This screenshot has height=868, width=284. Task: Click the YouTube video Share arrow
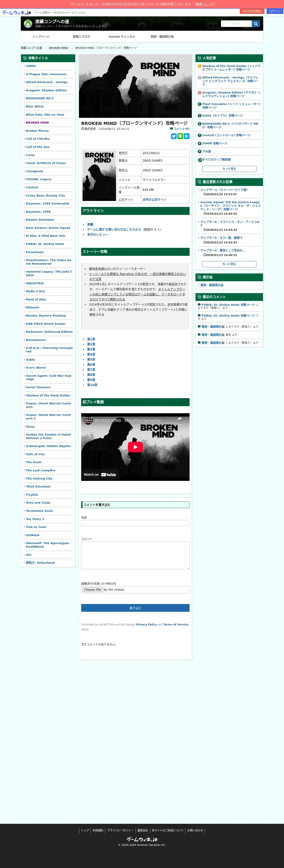tap(179, 421)
